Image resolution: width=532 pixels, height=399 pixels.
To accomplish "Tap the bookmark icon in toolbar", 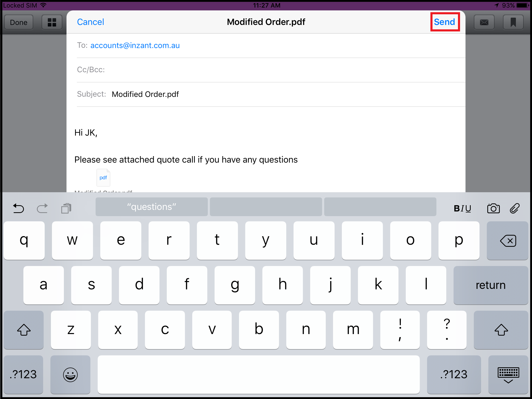I will (x=513, y=22).
